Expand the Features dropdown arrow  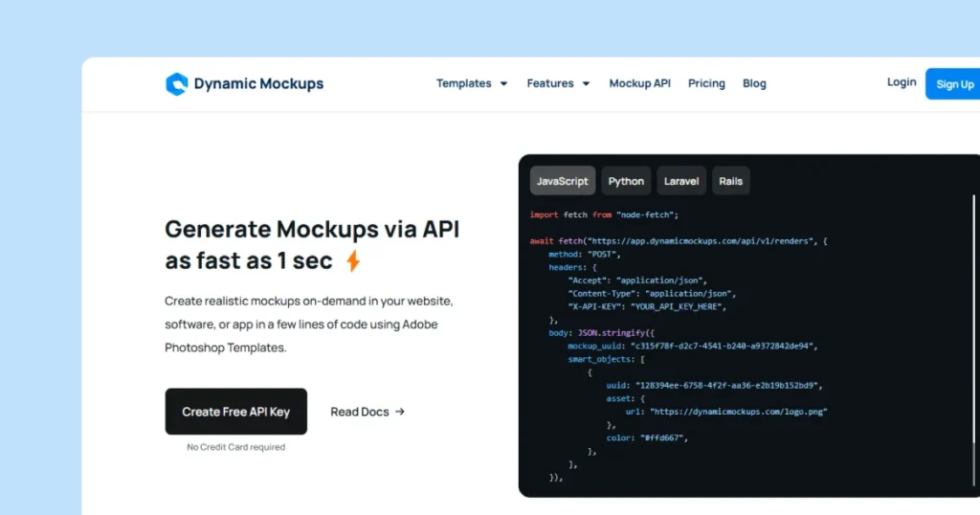point(586,83)
